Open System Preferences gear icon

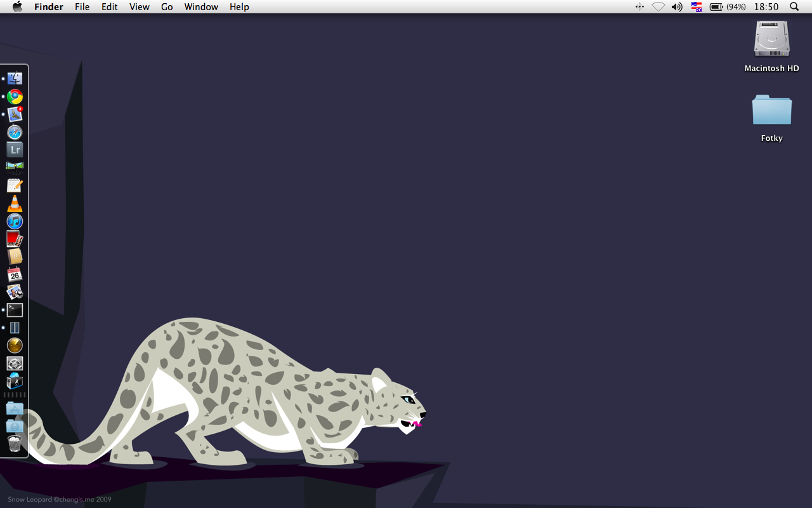[x=15, y=363]
